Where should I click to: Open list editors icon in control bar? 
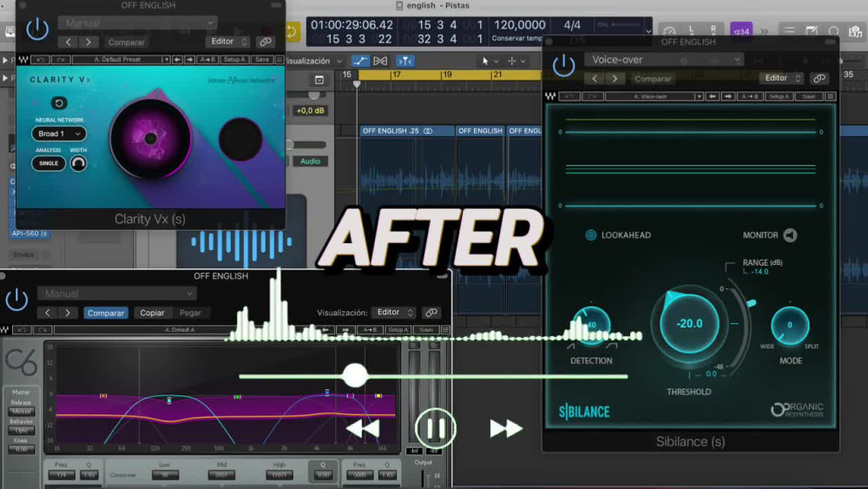point(789,31)
